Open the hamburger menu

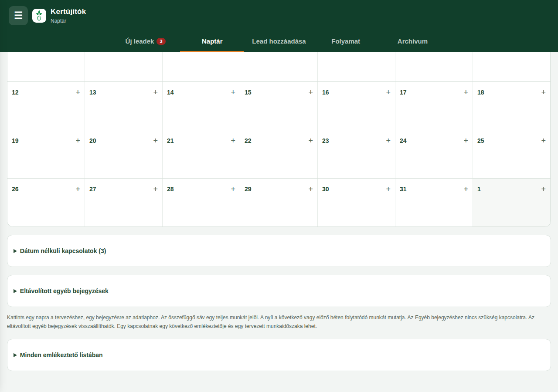[x=18, y=16]
